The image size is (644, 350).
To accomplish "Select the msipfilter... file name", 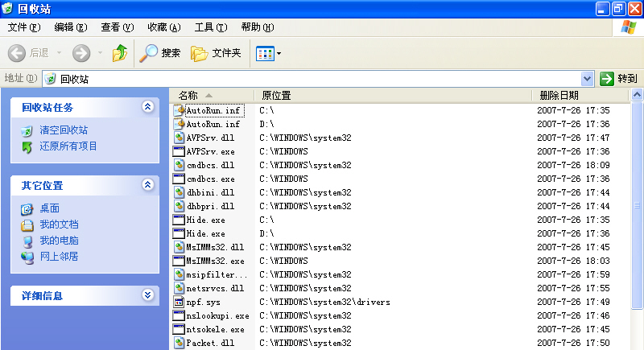I will pyautogui.click(x=217, y=274).
